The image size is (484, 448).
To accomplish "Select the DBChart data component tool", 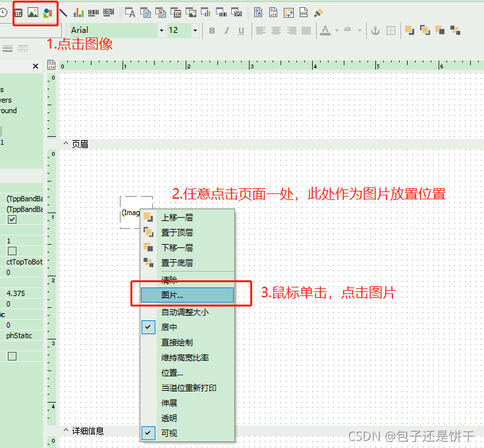I will (x=205, y=12).
